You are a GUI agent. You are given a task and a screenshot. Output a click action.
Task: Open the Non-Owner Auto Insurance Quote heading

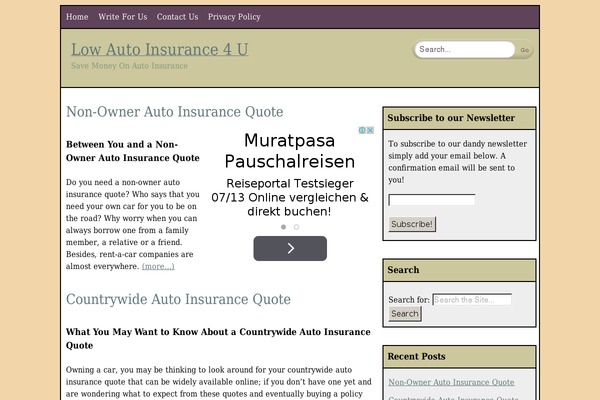(x=174, y=112)
